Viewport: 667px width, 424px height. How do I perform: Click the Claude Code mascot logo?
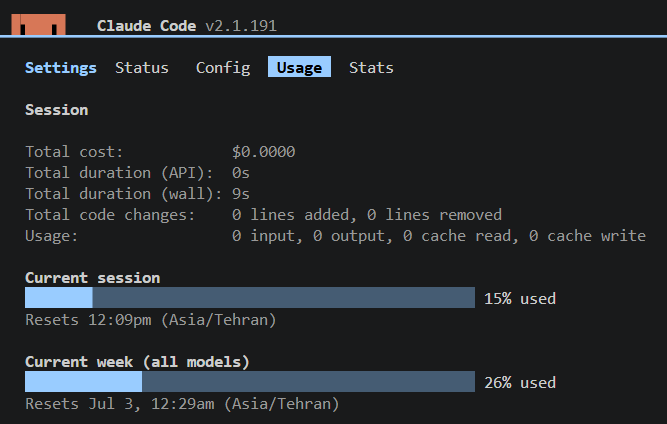coord(38,24)
